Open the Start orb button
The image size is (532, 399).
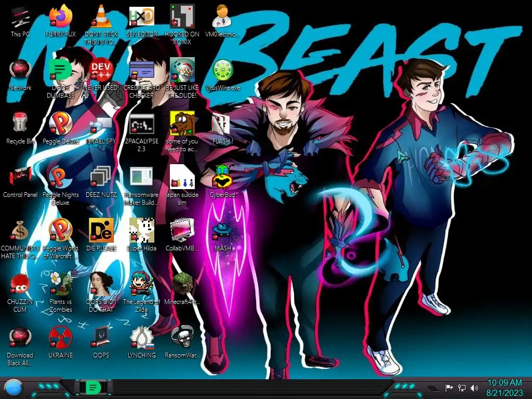click(14, 388)
